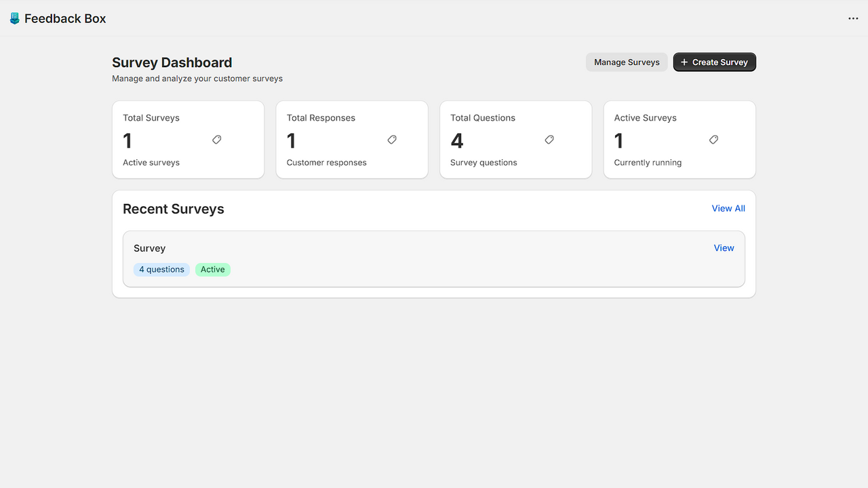
Task: Click the Total Questions label
Action: (483, 118)
